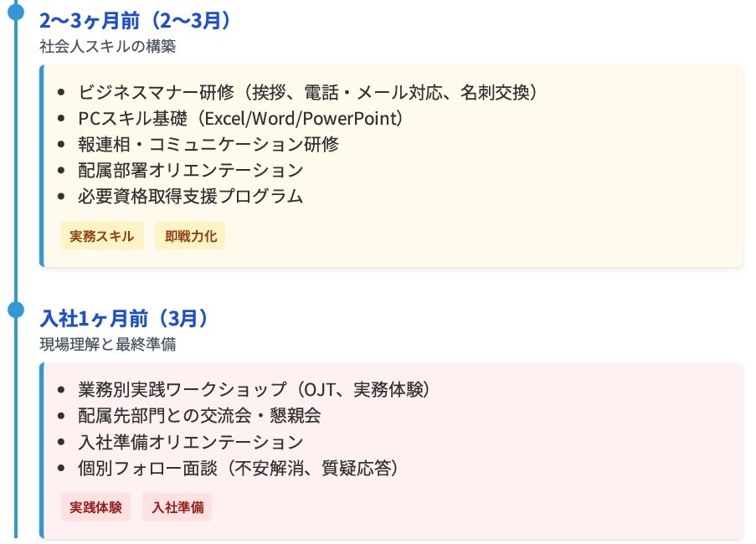The height and width of the screenshot is (544, 756).
Task: Select the 2〜3ヶ月前（2〜3月） heading
Action: pyautogui.click(x=135, y=21)
